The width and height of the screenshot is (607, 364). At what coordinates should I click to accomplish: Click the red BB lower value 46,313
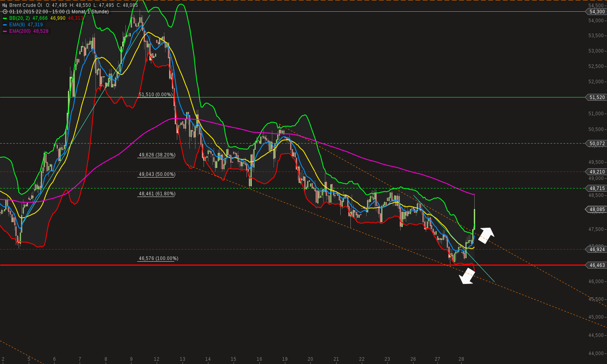point(76,18)
